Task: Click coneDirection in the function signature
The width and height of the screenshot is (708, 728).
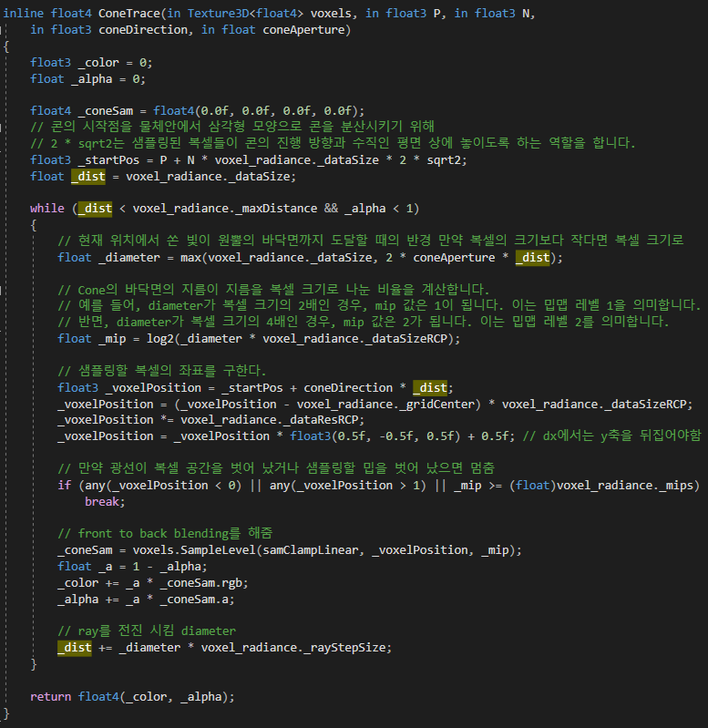Action: point(142,30)
